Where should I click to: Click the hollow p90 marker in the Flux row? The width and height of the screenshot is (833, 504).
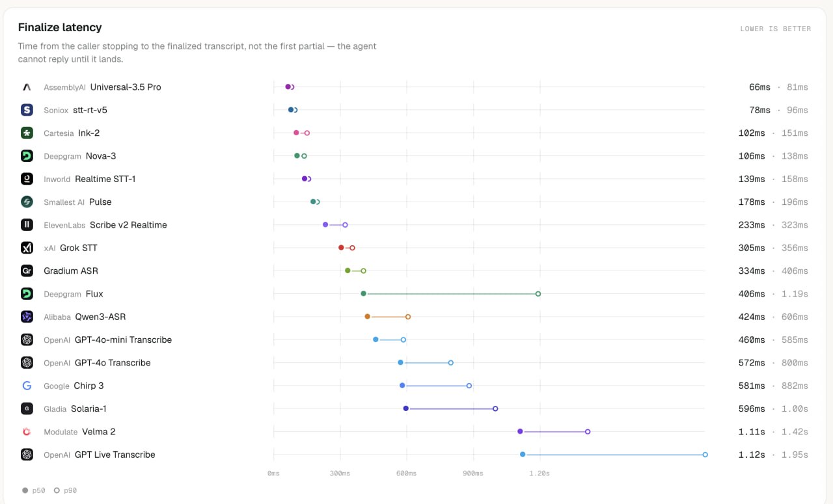point(538,294)
